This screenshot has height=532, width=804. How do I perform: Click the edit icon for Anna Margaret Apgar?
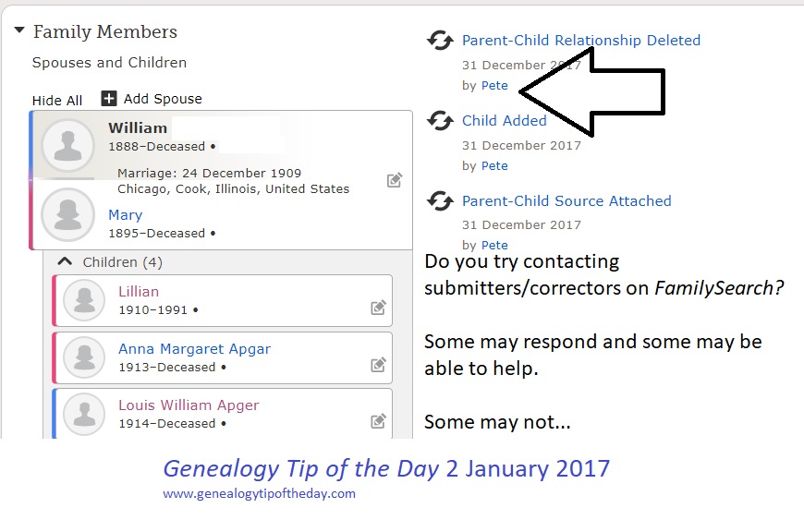point(378,365)
